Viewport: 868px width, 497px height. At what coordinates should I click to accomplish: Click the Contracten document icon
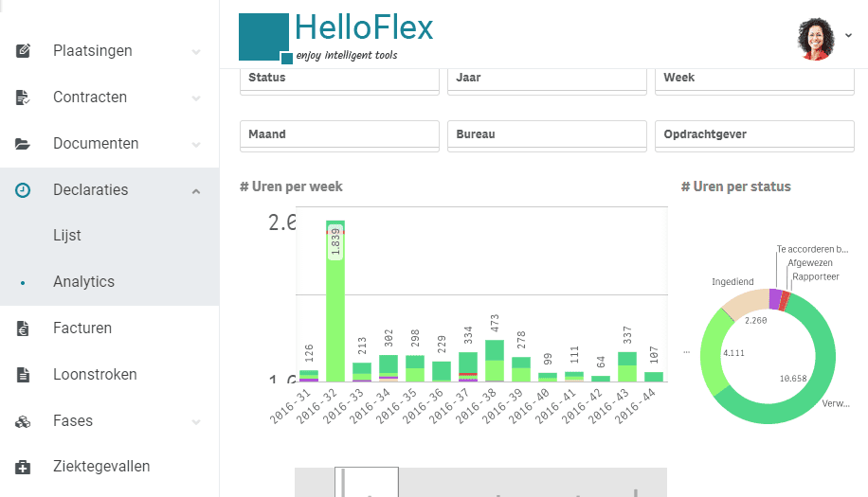click(23, 98)
